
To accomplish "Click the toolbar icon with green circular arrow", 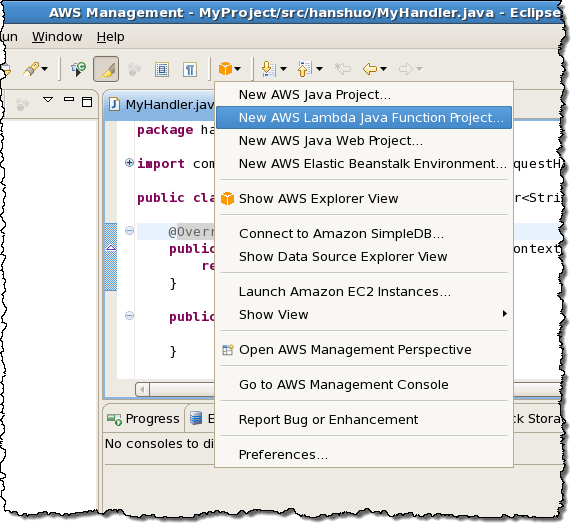I will [78, 69].
